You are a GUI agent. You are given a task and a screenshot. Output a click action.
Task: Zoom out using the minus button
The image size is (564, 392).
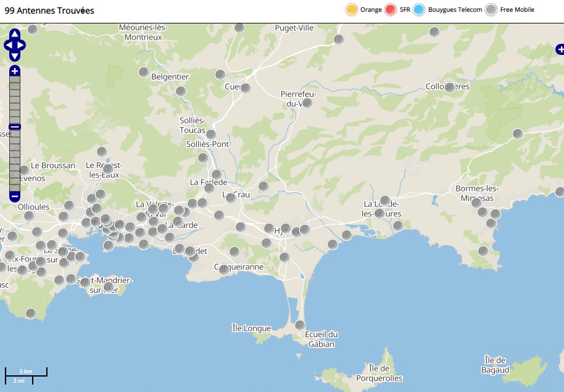tap(15, 196)
